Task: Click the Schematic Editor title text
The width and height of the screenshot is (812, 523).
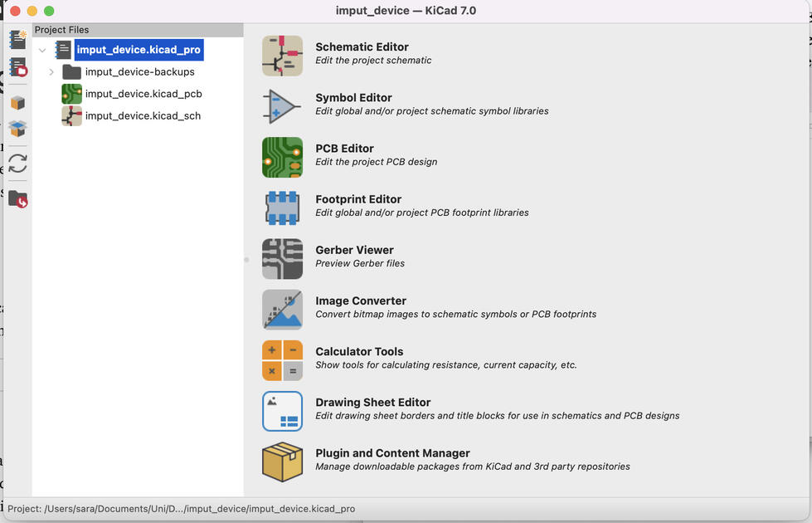Action: pos(362,46)
